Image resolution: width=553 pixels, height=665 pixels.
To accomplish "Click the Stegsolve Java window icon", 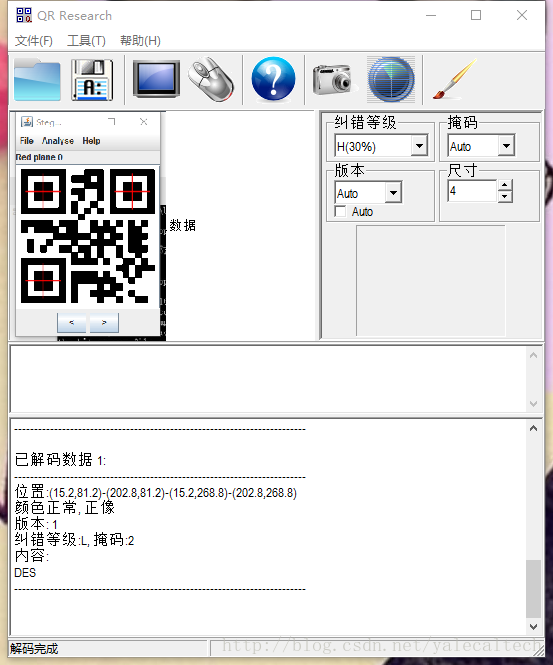I will (x=27, y=122).
